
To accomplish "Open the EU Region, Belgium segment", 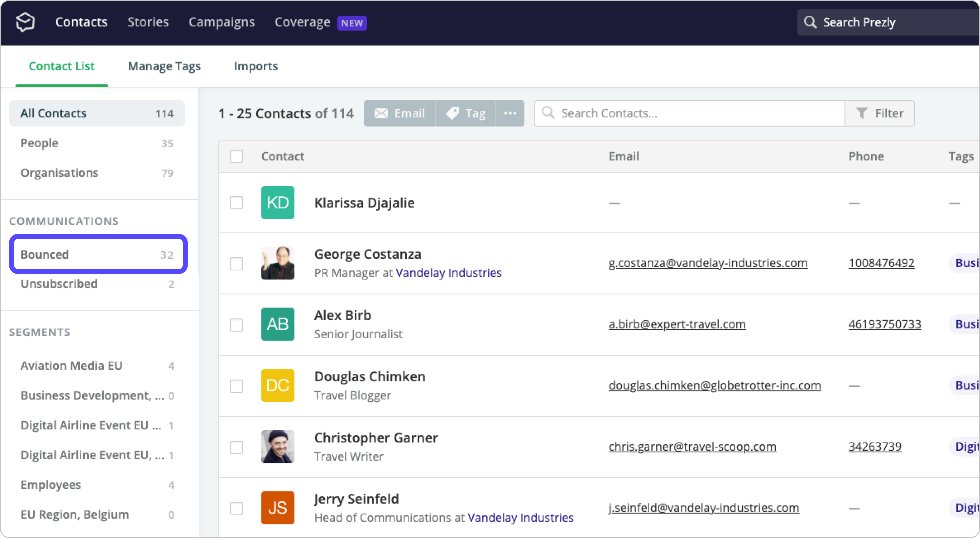I will coord(97,515).
